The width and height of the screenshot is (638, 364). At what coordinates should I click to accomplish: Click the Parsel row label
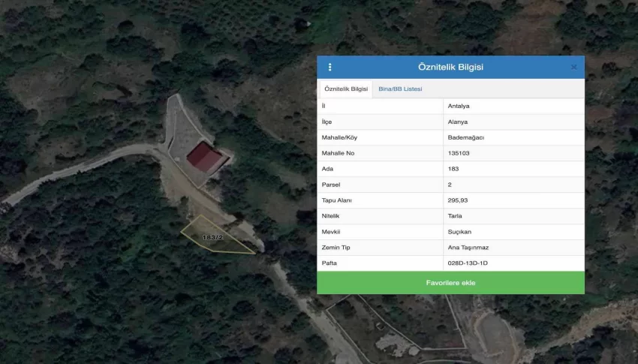(x=330, y=185)
